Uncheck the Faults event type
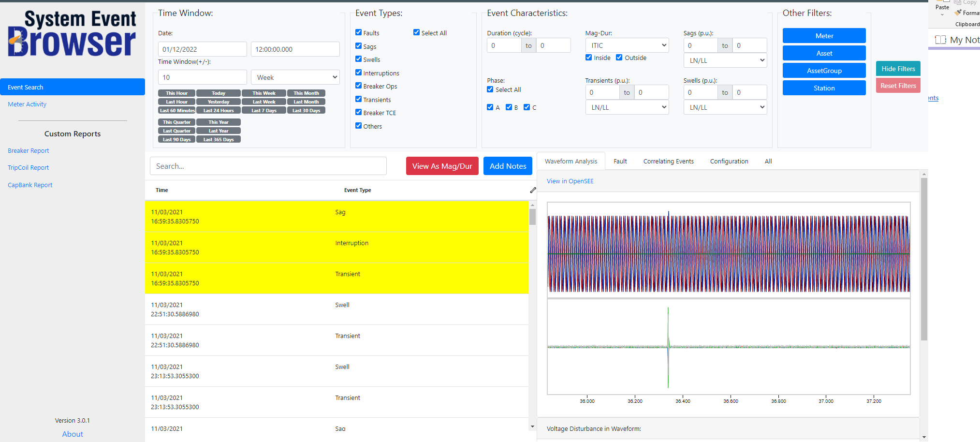The height and width of the screenshot is (442, 980). 358,32
